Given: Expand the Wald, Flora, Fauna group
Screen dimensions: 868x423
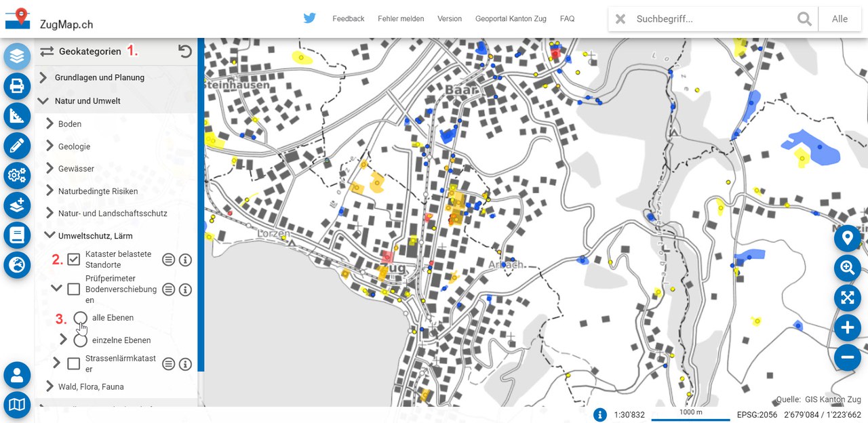Looking at the screenshot, I should [50, 386].
